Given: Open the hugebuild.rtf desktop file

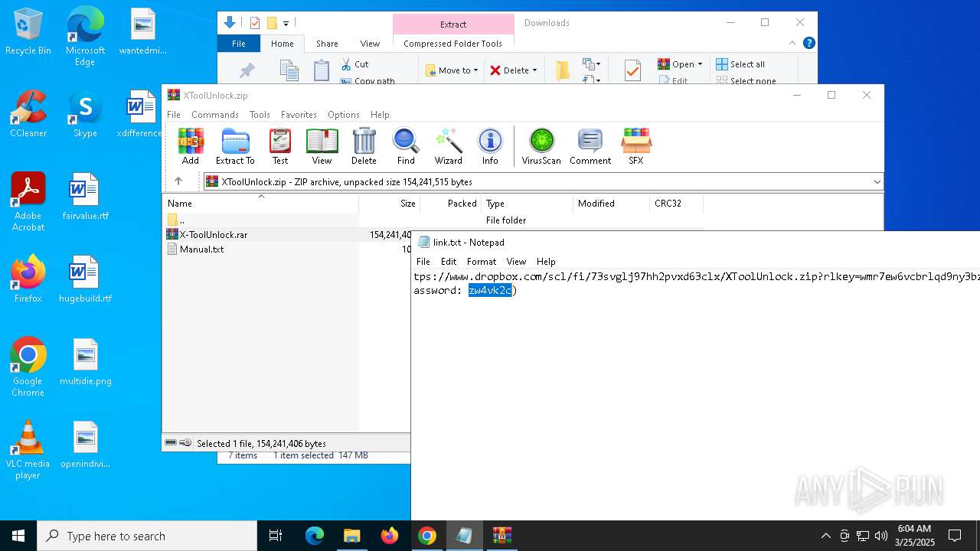Looking at the screenshot, I should click(85, 279).
